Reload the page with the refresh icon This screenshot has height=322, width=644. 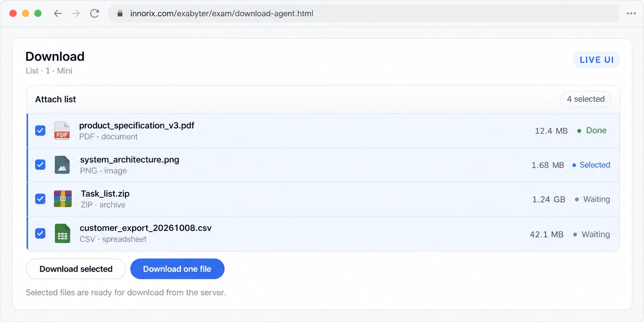[95, 13]
